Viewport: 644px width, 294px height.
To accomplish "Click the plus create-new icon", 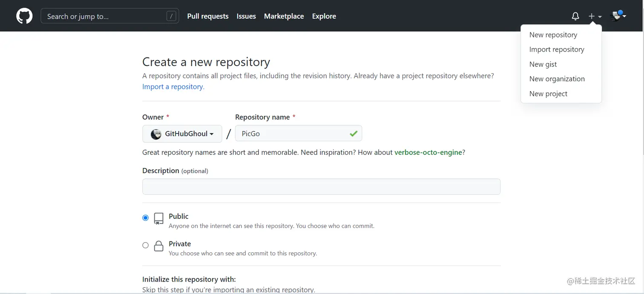I will click(x=592, y=16).
